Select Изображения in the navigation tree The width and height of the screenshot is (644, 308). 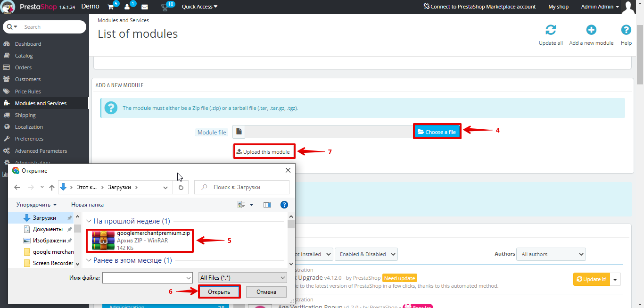click(49, 241)
